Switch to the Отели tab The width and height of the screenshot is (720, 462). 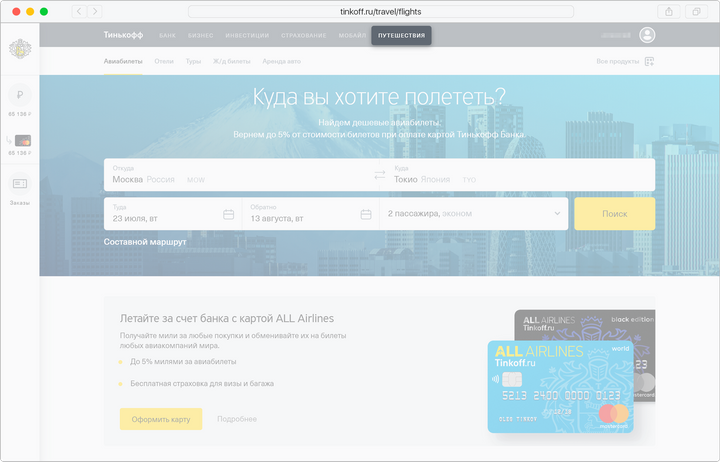tap(164, 61)
